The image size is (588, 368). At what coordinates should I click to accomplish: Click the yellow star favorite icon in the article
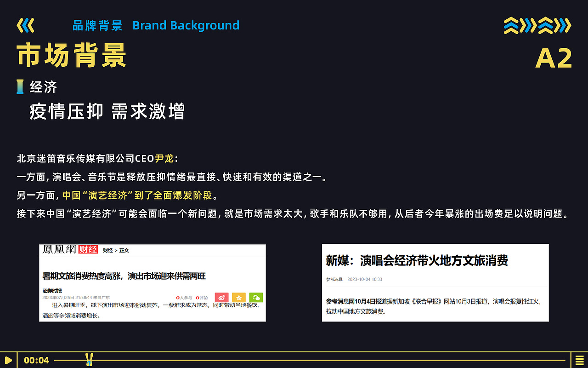(239, 297)
